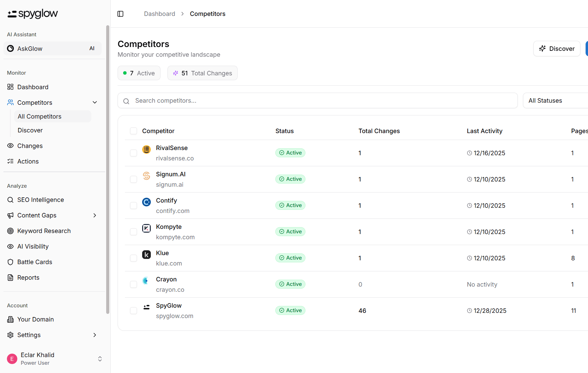The width and height of the screenshot is (588, 373).
Task: Select the checkbox for SpyGlow row
Action: (134, 310)
